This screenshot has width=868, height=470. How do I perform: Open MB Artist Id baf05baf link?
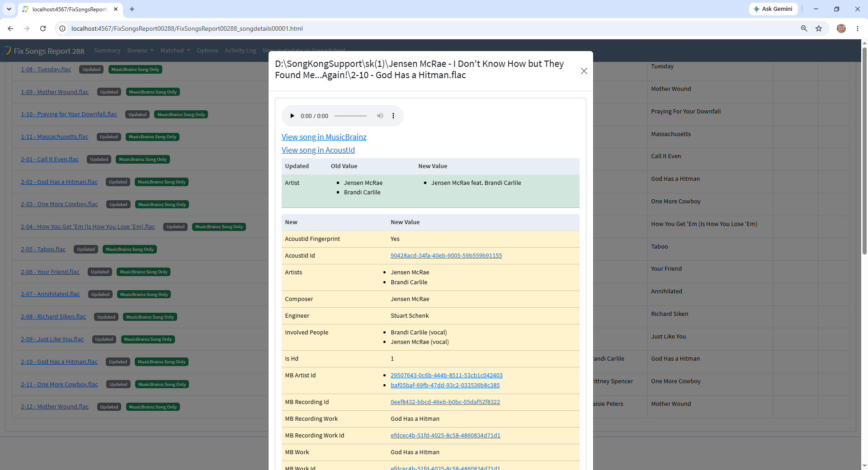[x=445, y=385]
